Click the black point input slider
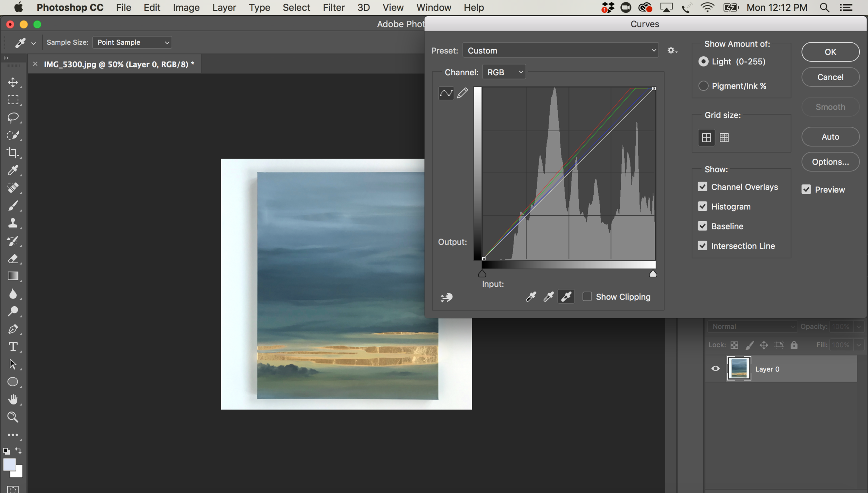868x493 pixels. click(482, 274)
